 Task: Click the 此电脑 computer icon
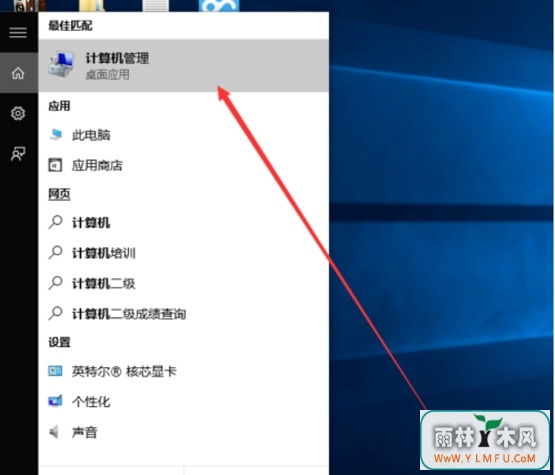56,135
